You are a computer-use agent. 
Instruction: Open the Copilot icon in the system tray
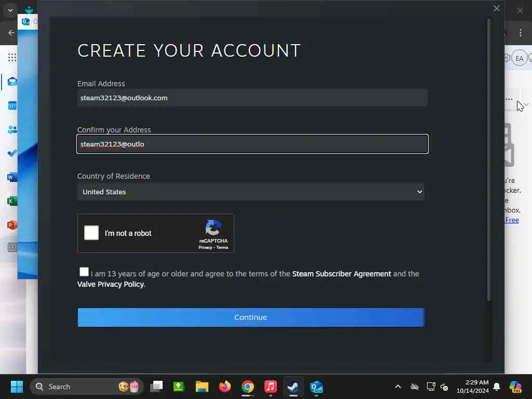point(515,387)
